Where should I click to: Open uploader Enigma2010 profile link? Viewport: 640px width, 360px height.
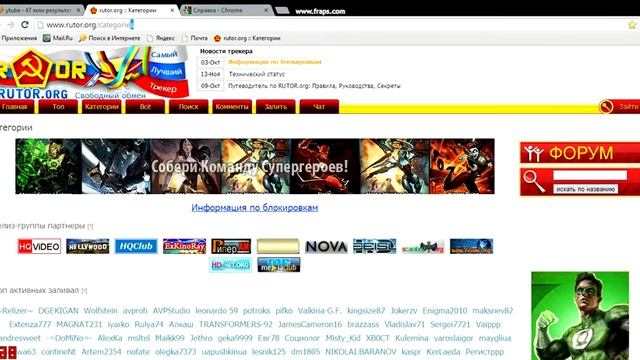pos(444,311)
